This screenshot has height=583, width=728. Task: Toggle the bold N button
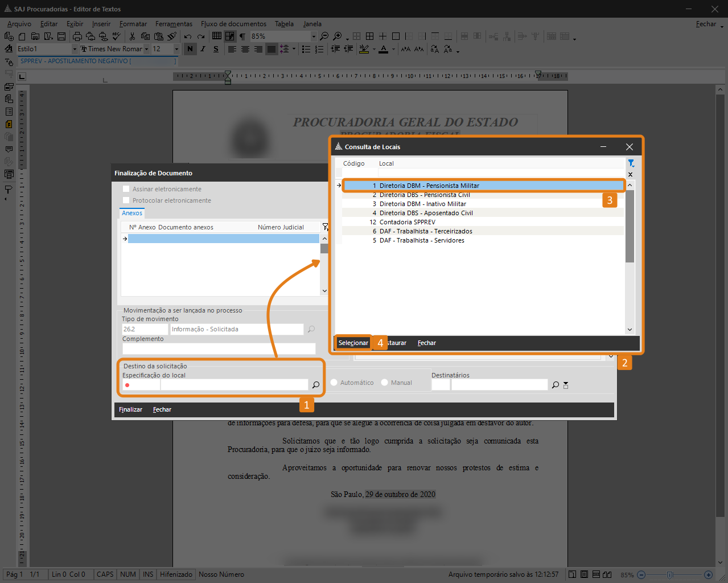pyautogui.click(x=190, y=49)
